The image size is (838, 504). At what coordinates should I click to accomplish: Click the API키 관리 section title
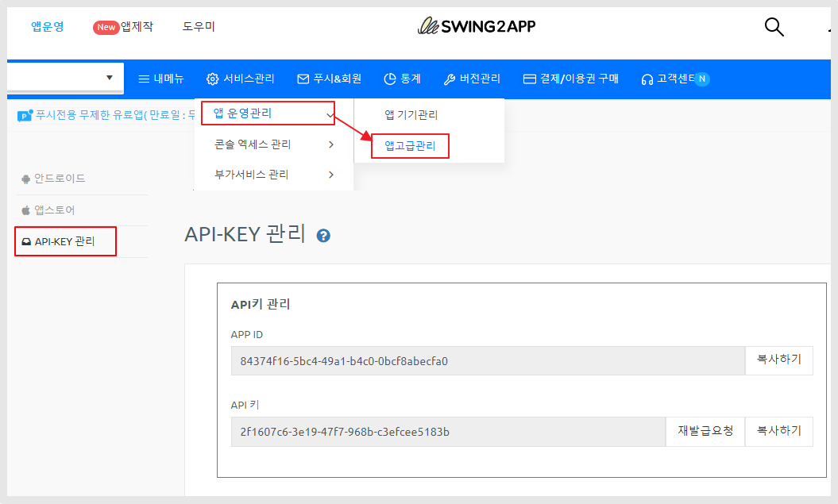(x=261, y=304)
